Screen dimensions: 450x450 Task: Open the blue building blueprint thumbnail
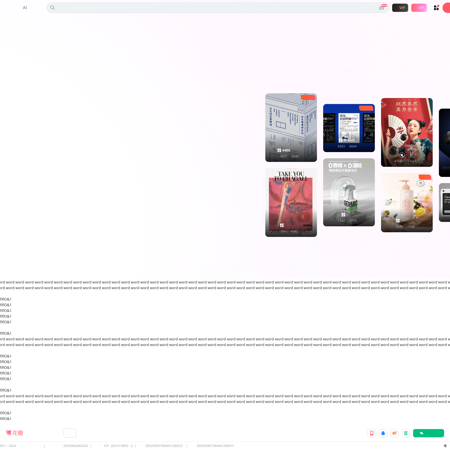pyautogui.click(x=291, y=127)
